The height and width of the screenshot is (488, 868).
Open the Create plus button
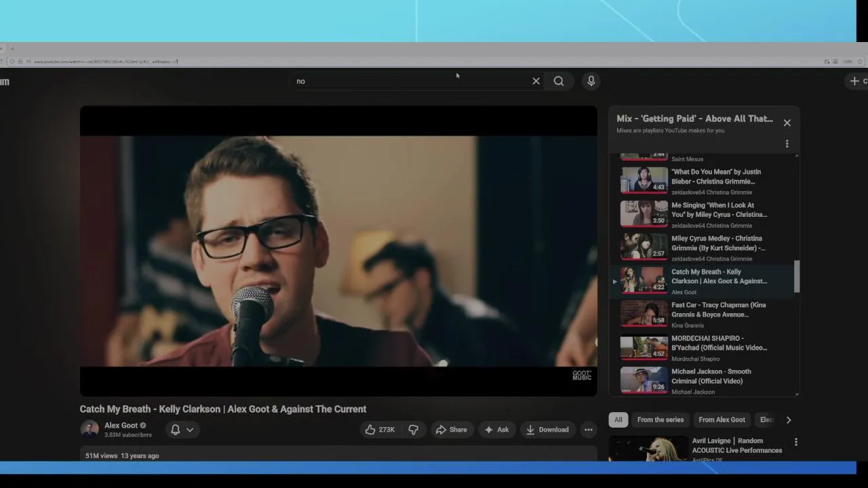point(856,81)
